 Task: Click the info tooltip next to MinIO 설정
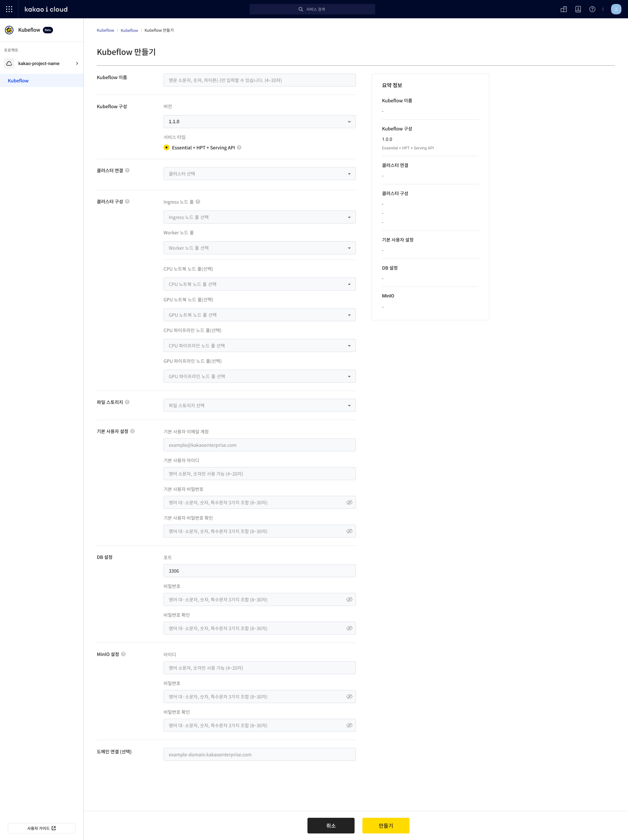[123, 654]
